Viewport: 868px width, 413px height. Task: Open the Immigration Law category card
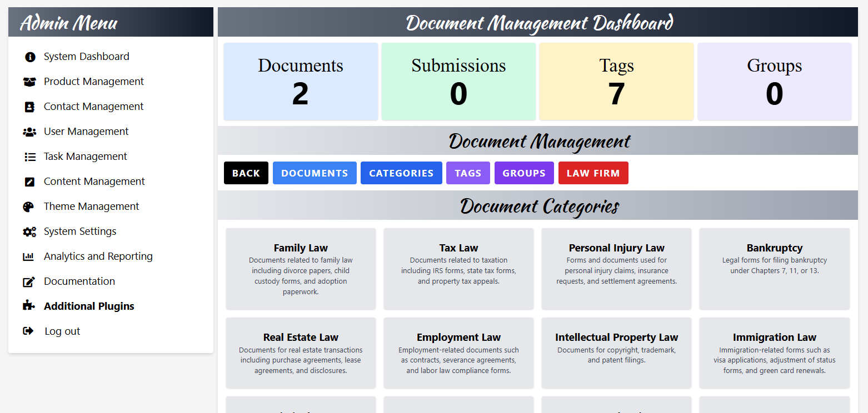(x=775, y=353)
